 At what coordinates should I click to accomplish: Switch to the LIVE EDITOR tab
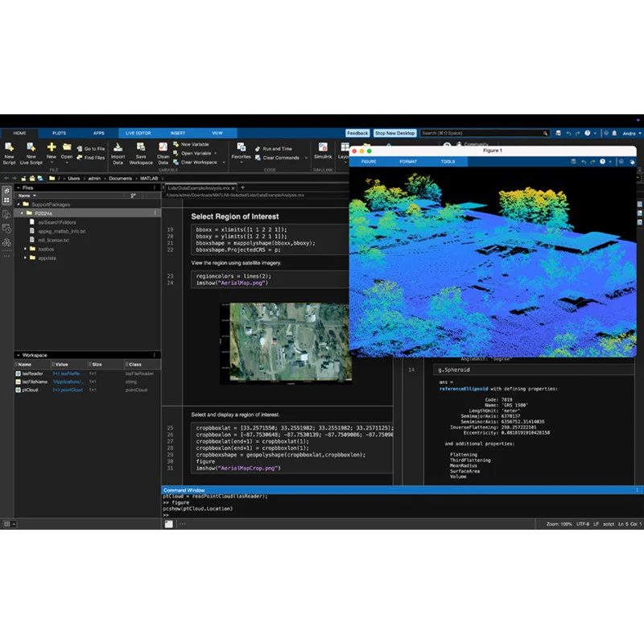pos(138,133)
